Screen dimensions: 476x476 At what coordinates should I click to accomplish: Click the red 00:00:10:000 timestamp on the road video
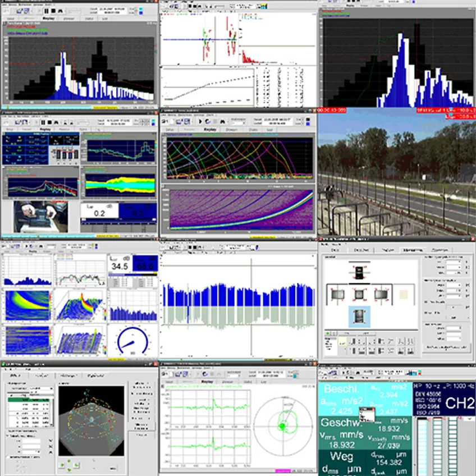point(332,110)
